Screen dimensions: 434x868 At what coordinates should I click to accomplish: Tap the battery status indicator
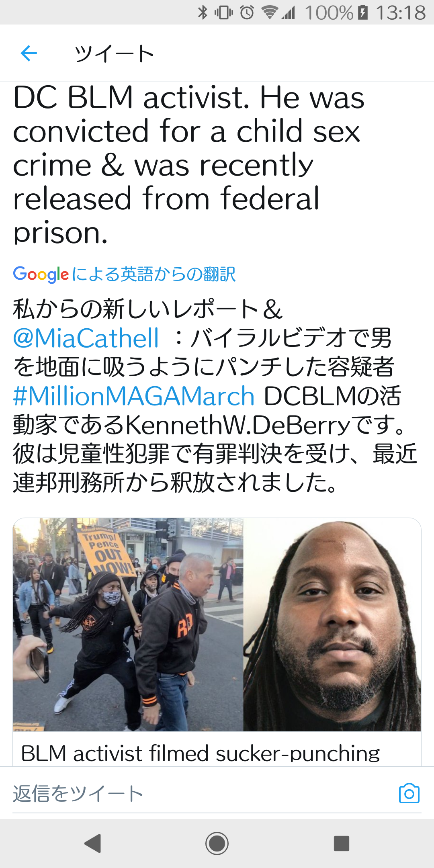(x=363, y=12)
